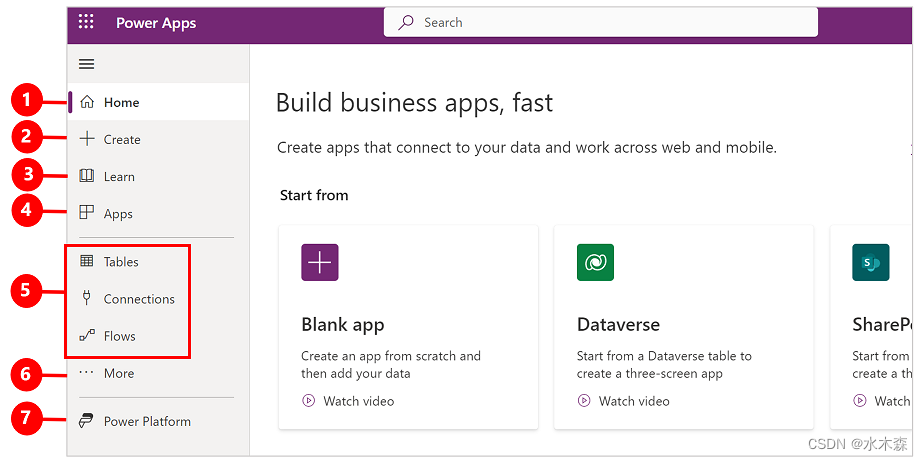Click the Power Apps title in header
The image size is (923, 461).
(156, 23)
